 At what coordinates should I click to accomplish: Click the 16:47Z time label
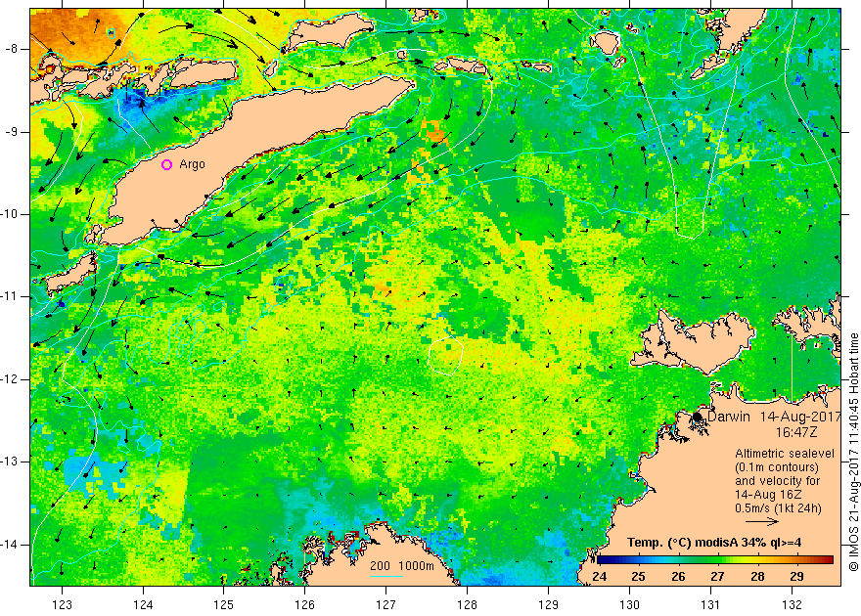(796, 432)
